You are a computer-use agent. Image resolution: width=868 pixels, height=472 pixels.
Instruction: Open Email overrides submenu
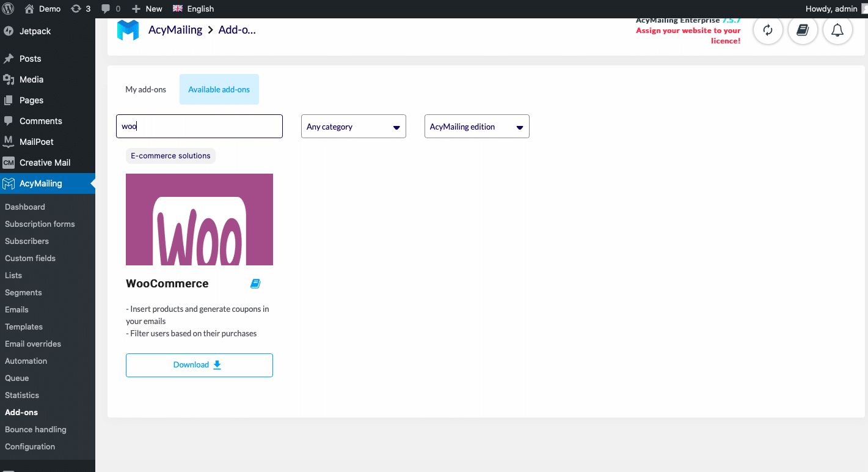pos(33,344)
